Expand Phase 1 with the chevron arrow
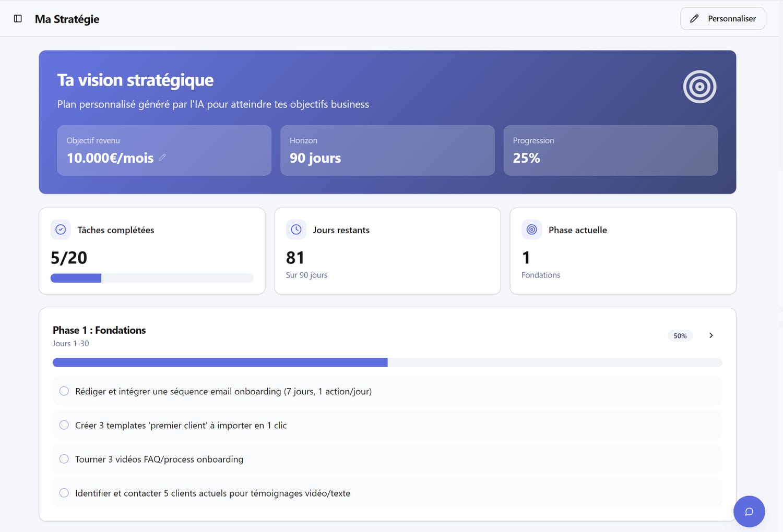 click(x=710, y=335)
